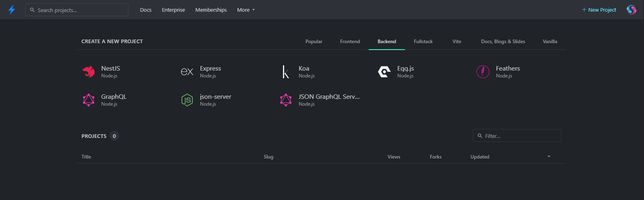Click the New Project button
644x200 pixels.
599,10
